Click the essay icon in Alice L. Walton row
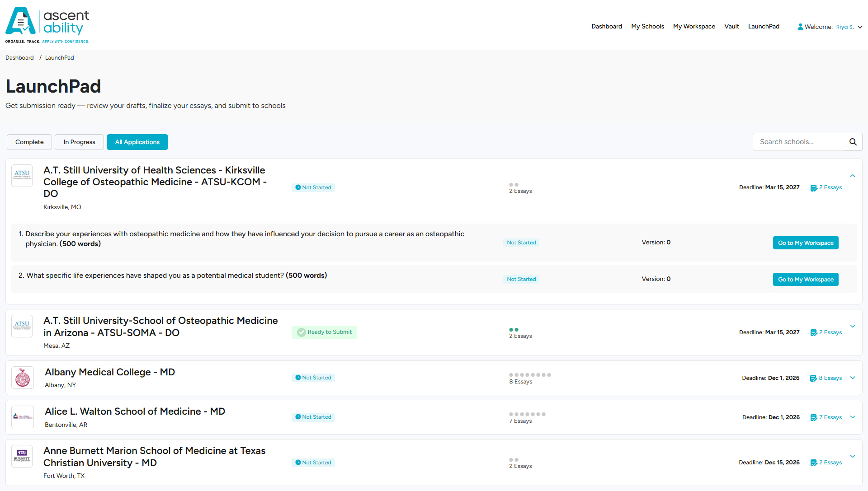Screen dimensions: 868x491 pos(814,418)
